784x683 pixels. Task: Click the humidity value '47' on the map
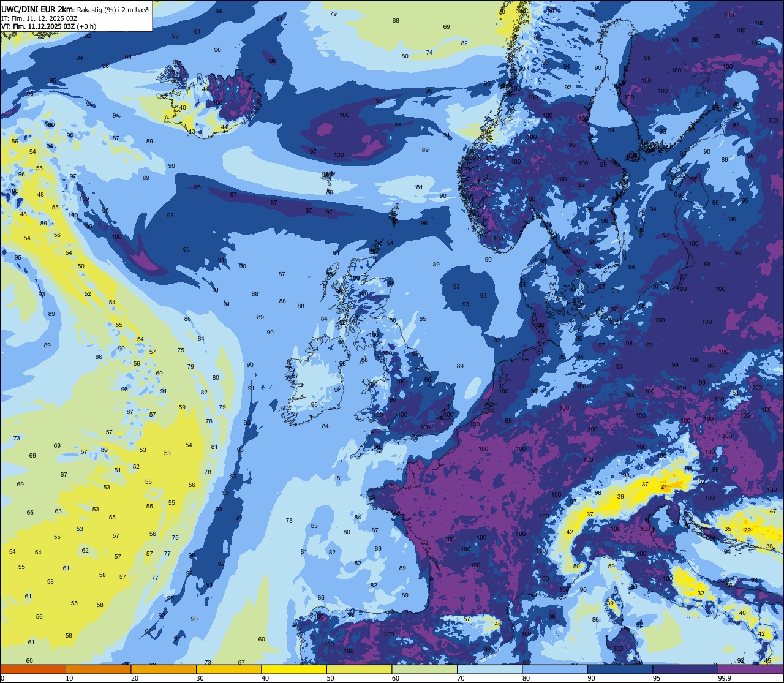coord(773,511)
